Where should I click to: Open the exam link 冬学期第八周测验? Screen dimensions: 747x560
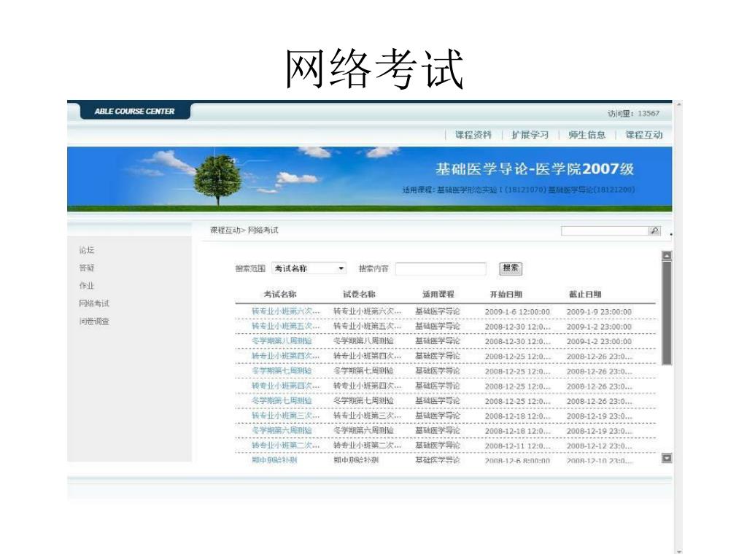pos(282,341)
